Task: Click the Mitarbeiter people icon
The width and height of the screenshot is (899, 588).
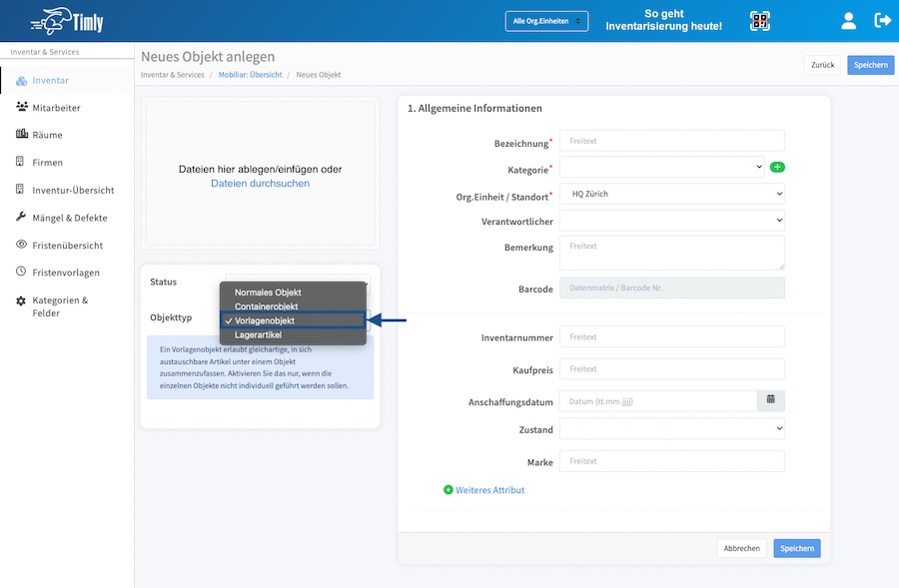Action: pos(22,107)
